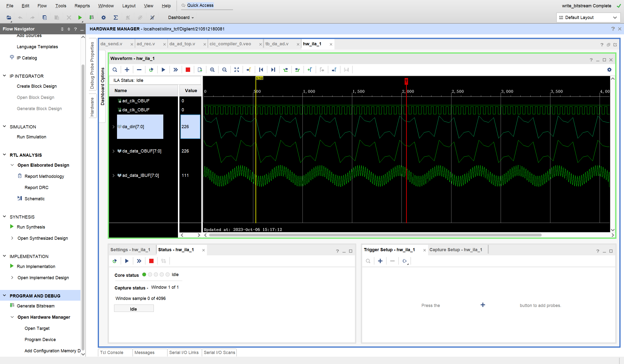Open the Flow menu
This screenshot has width=624, height=364.
point(42,6)
